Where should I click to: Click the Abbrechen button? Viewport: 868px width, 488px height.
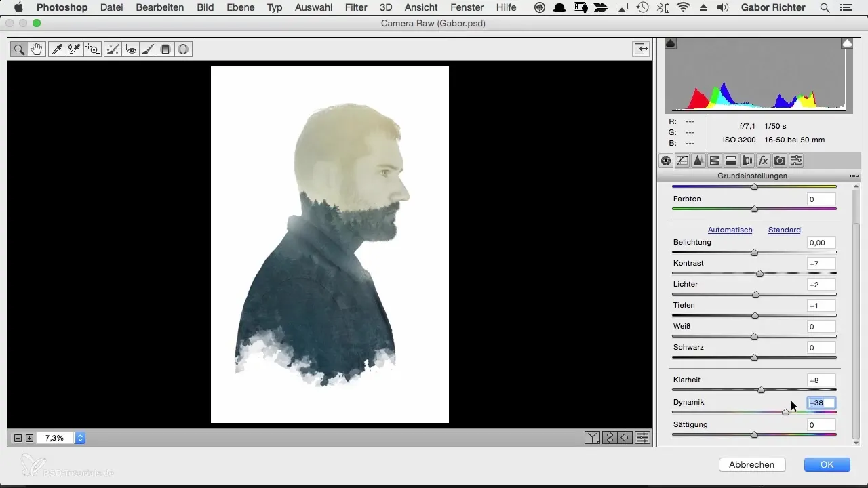(x=751, y=464)
